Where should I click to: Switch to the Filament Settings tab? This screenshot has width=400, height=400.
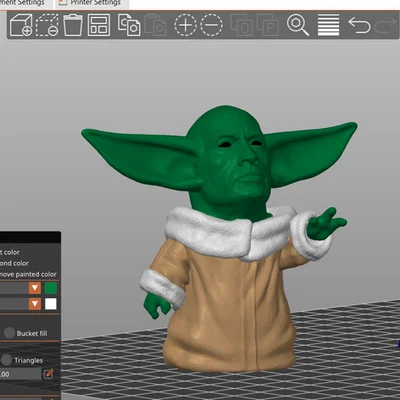click(x=24, y=3)
